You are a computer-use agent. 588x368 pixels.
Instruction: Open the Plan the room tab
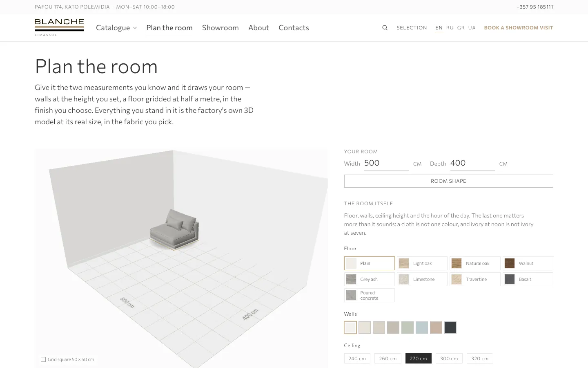169,28
